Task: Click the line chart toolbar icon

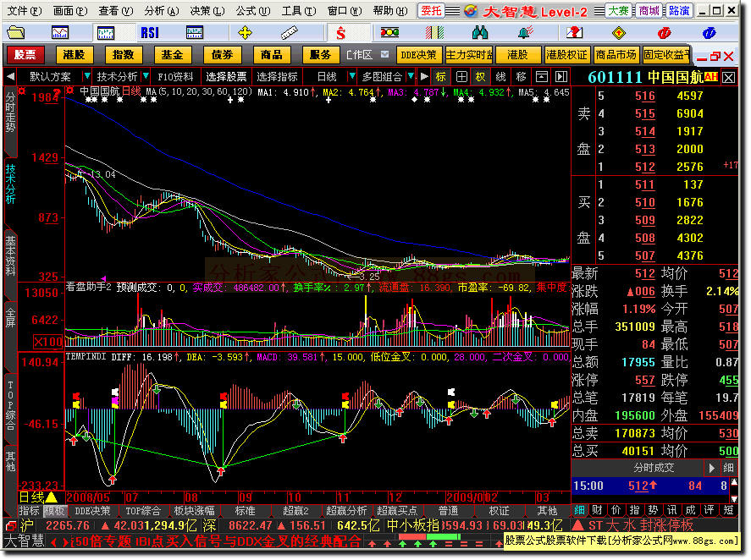Action: click(60, 32)
